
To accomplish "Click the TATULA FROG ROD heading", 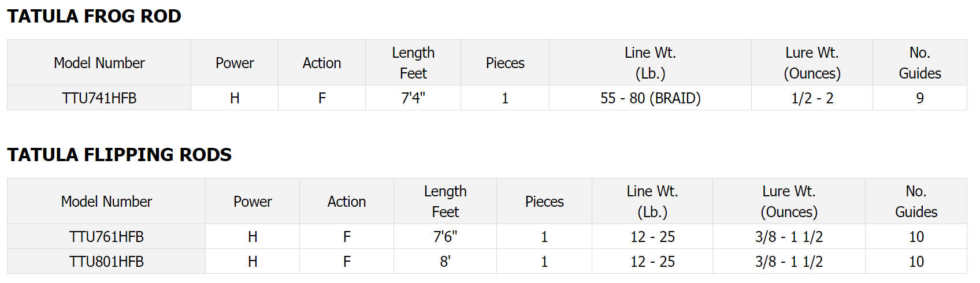I will pyautogui.click(x=94, y=16).
